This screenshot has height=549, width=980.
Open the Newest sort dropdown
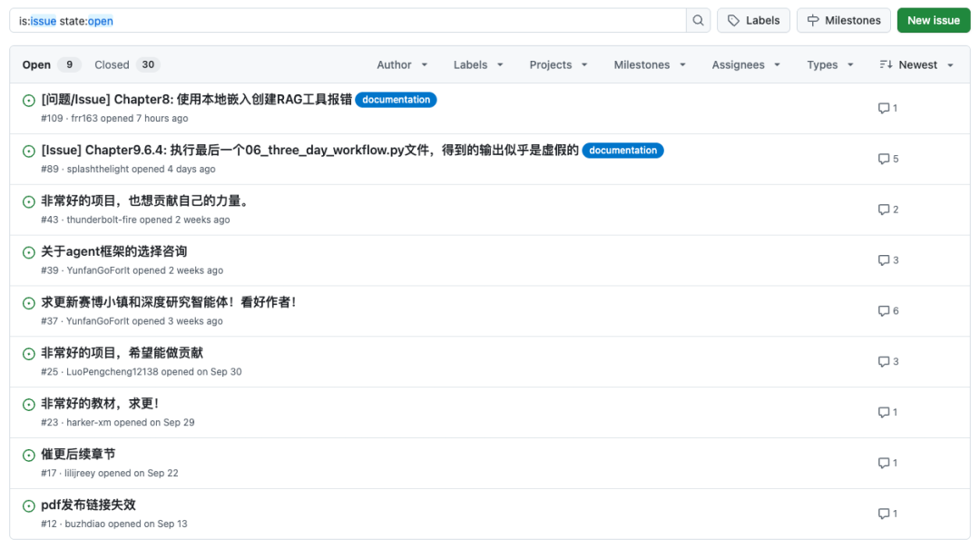click(916, 64)
